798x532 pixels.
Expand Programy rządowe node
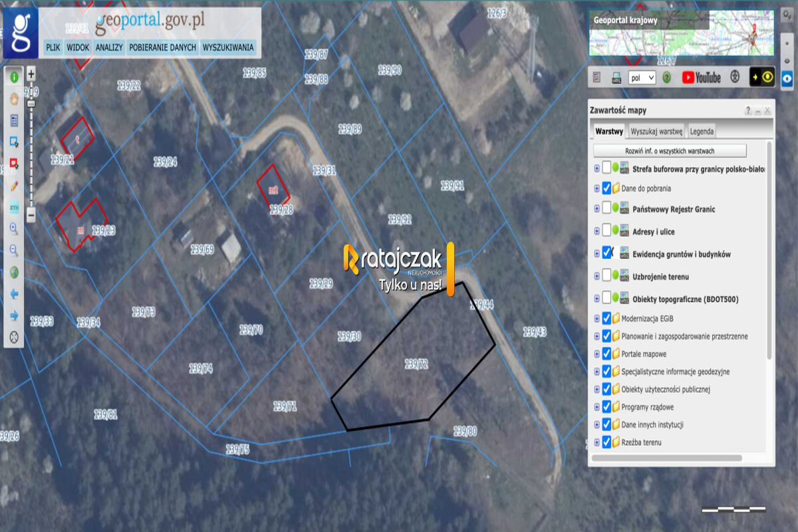[x=597, y=407]
